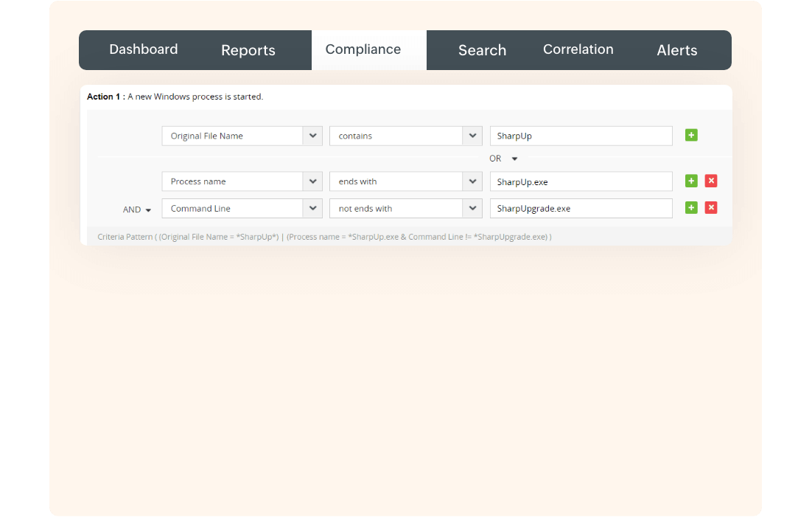Open the Reports tab
The image size is (812, 517).
(x=248, y=50)
